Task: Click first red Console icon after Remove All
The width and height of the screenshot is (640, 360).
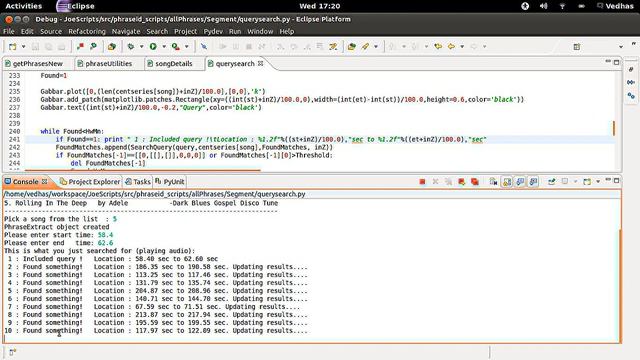Action: tap(462, 182)
